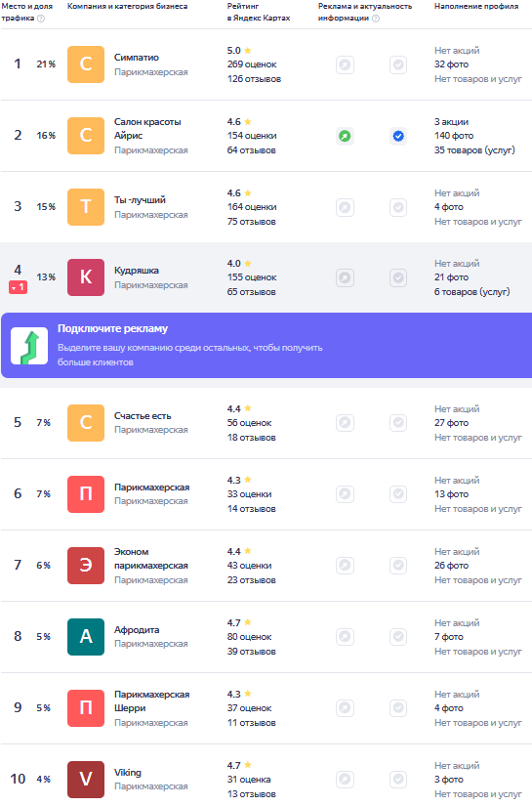Click blue verified checkmark for Салон красоты Айрис

click(398, 136)
